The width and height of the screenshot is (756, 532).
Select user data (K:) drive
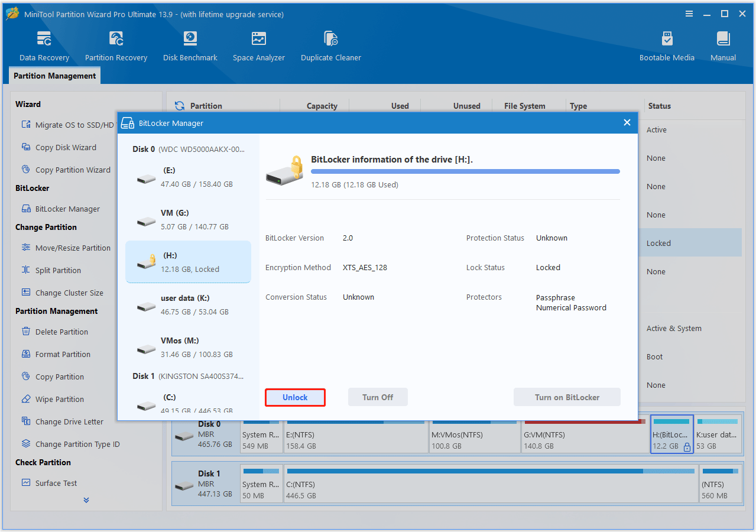188,304
